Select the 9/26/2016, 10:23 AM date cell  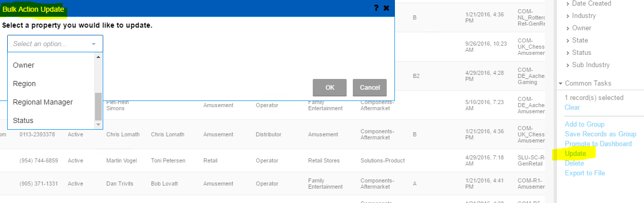coord(485,47)
